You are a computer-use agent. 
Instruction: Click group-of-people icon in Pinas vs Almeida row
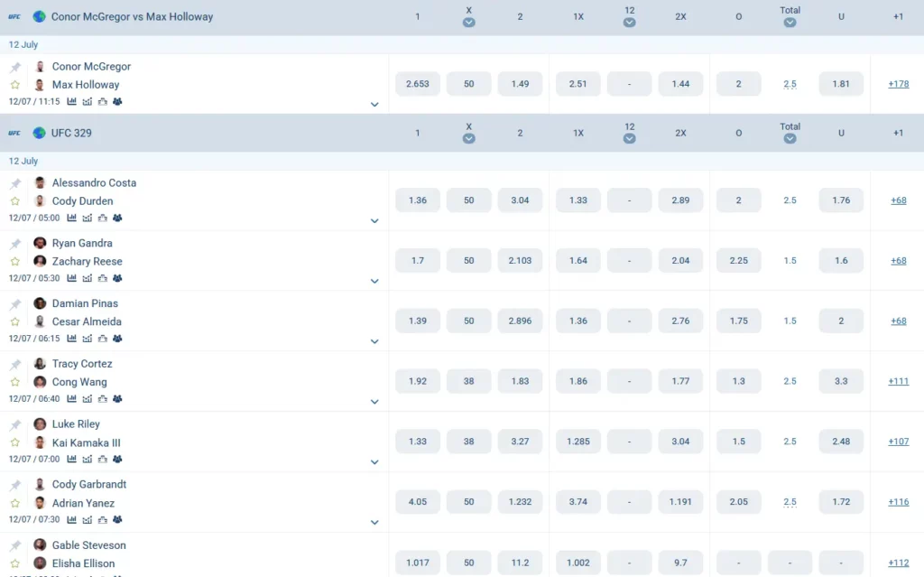pyautogui.click(x=117, y=339)
